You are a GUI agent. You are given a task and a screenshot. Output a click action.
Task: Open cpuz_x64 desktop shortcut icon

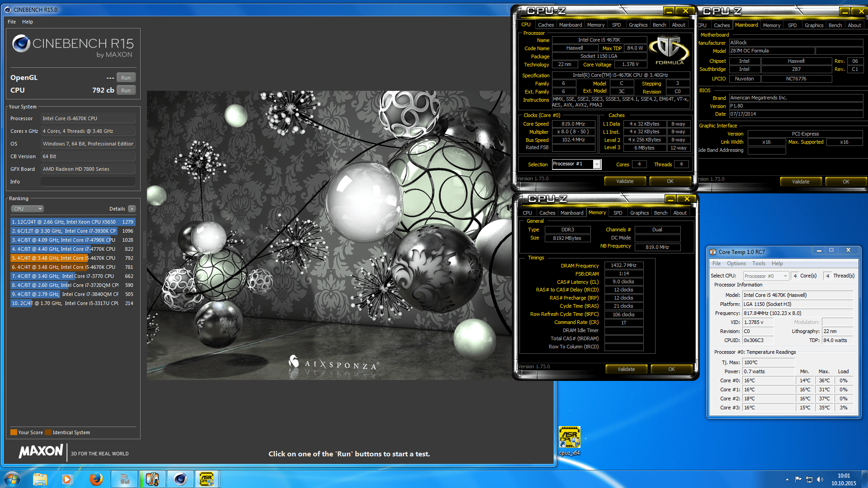coord(569,441)
